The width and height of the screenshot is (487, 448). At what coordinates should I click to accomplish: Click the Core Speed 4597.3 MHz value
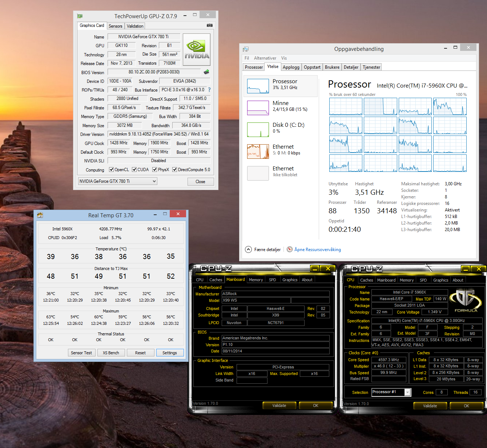(389, 360)
